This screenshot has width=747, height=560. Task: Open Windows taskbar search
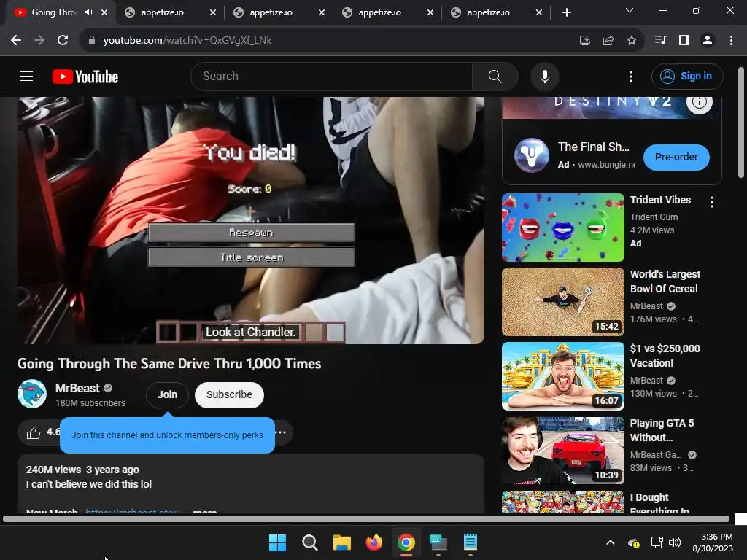(309, 542)
